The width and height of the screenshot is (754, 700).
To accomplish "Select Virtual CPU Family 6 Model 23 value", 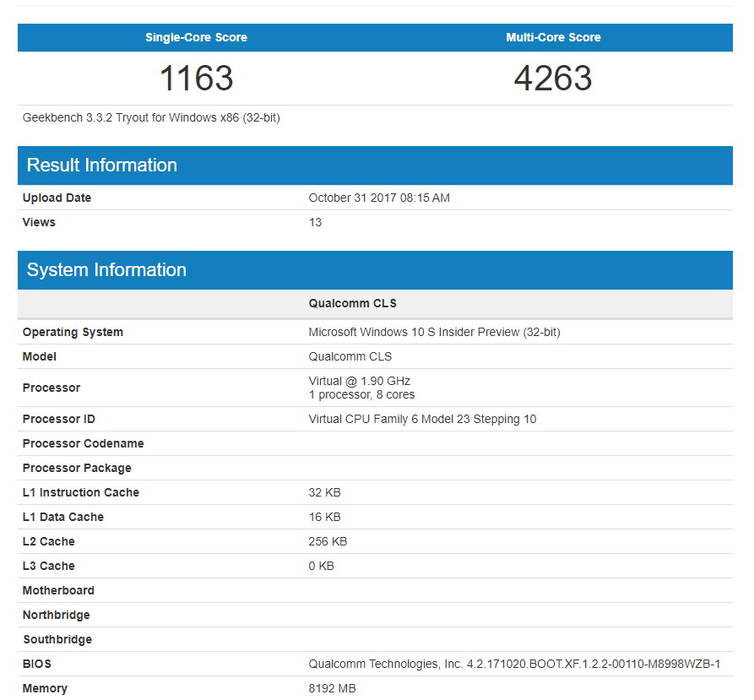I will pyautogui.click(x=422, y=419).
